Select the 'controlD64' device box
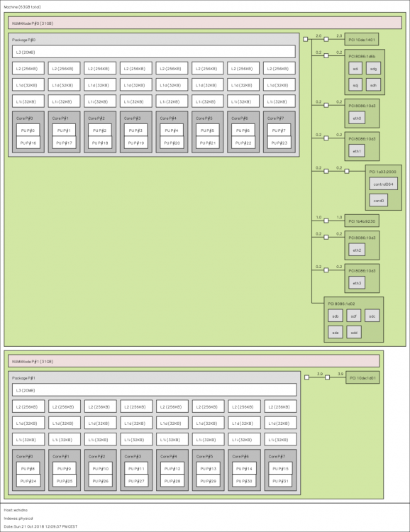 tap(384, 184)
